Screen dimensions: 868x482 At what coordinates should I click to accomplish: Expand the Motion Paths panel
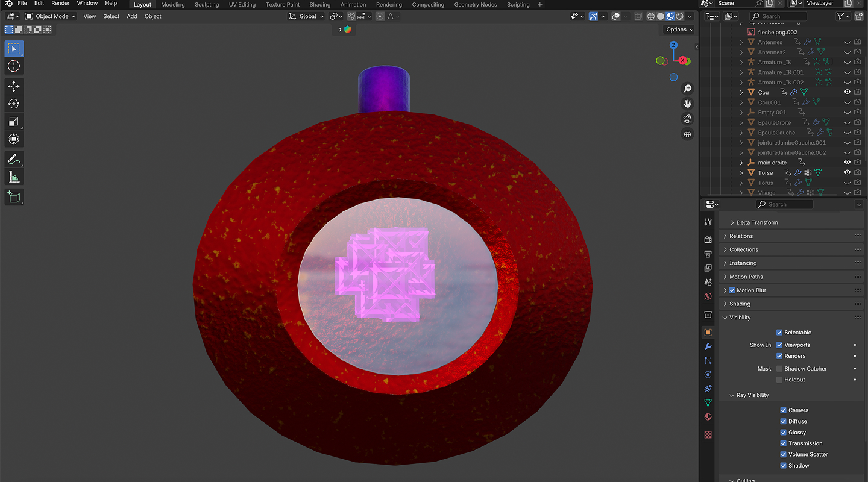[746, 277]
